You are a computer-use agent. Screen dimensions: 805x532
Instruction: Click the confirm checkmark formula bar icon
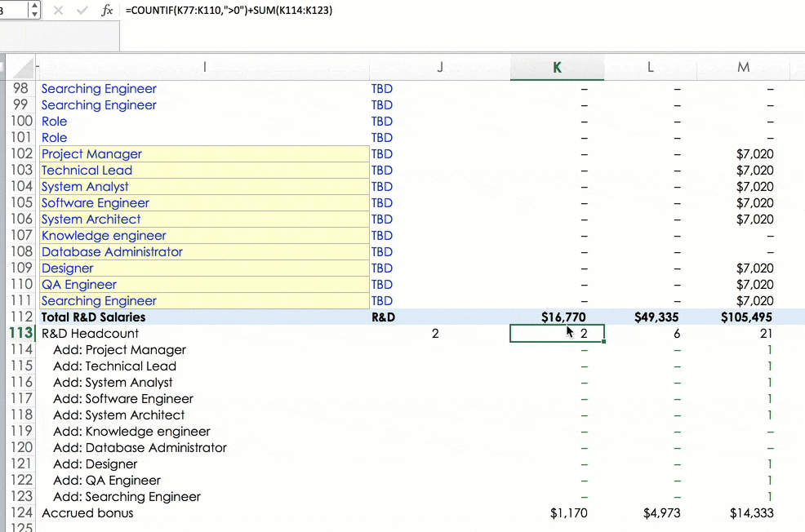point(82,11)
